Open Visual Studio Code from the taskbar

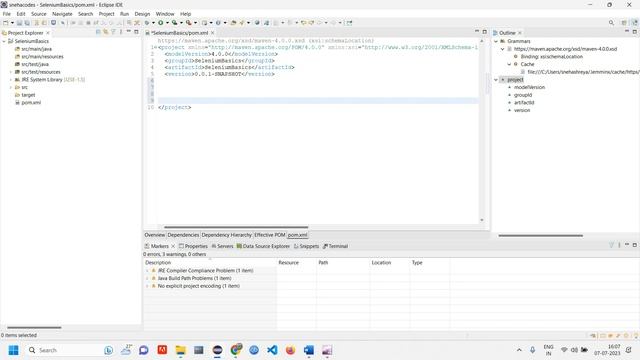[x=272, y=350]
